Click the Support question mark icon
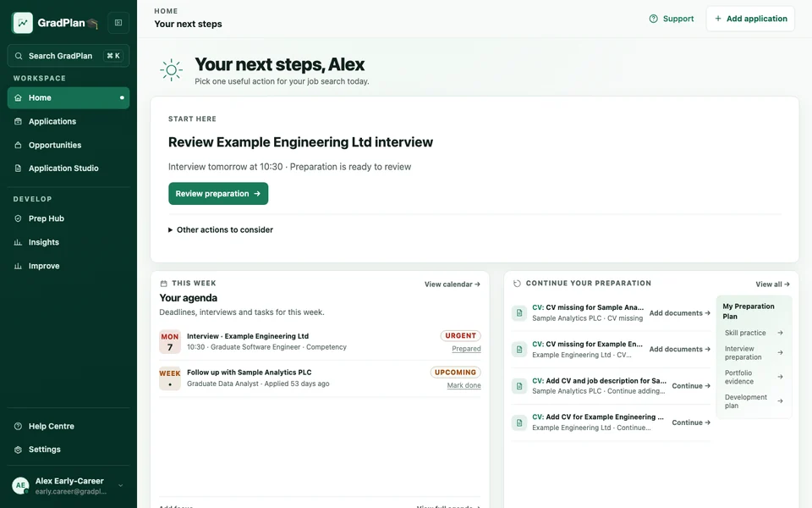This screenshot has height=508, width=812. click(654, 19)
